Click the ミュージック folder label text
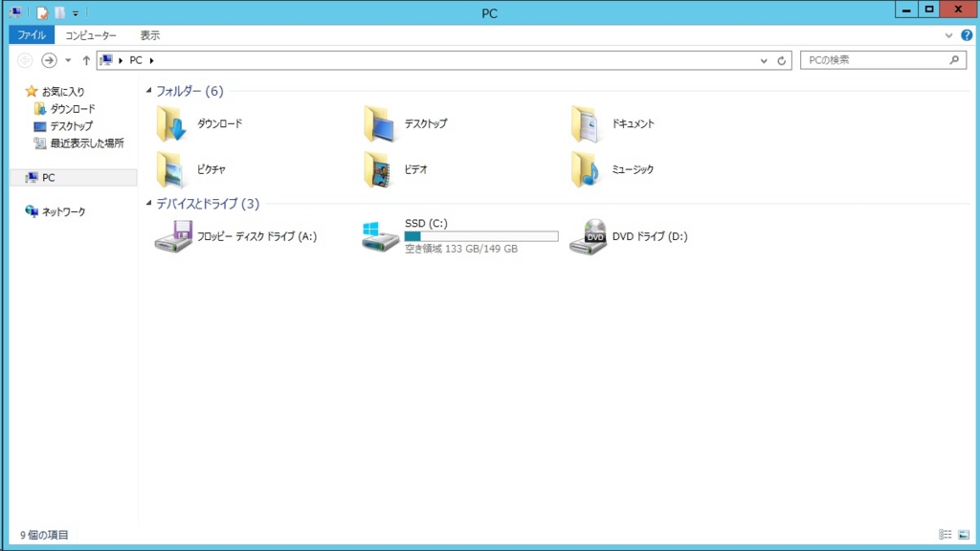 click(633, 169)
